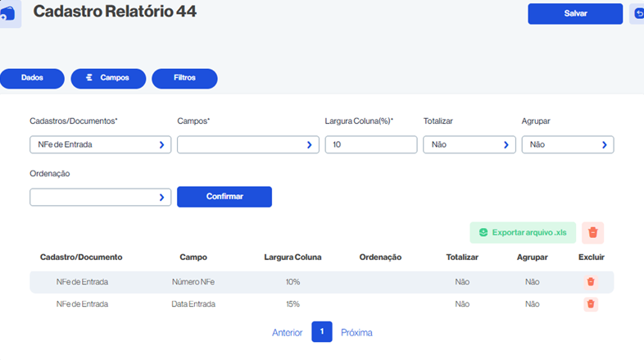644x360 pixels.
Task: Click the red trash icon beside Exportar arquivo
Action: 592,232
